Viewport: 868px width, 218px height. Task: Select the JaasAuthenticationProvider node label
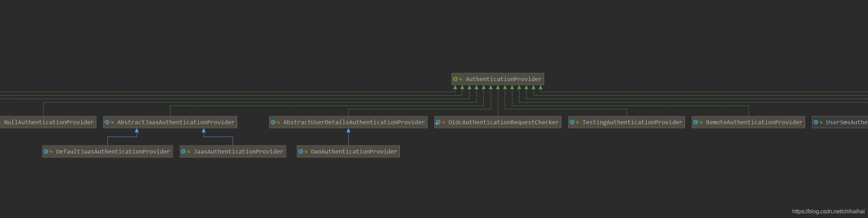pyautogui.click(x=238, y=151)
